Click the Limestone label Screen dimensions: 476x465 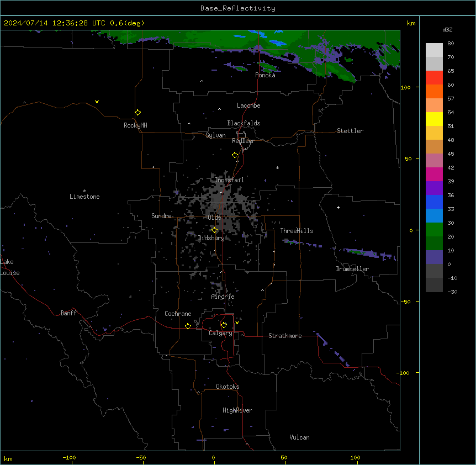(x=84, y=197)
